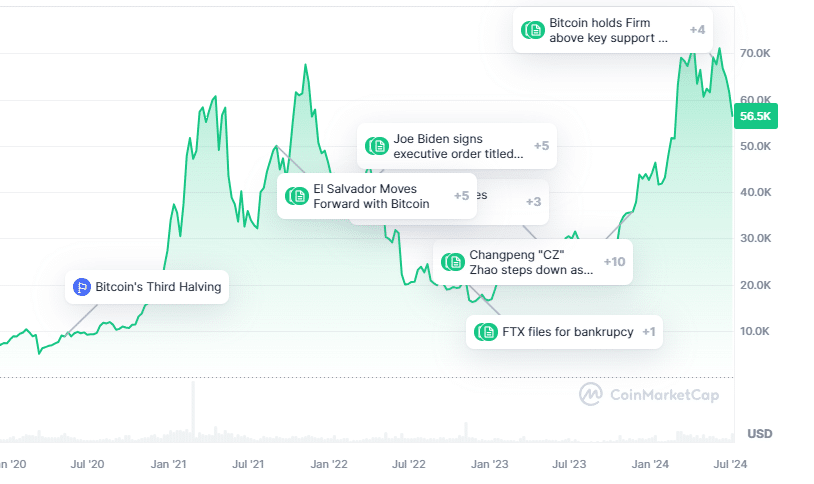Open "FTX files for bankruptcy" headline
814x484 pixels.
click(x=568, y=332)
